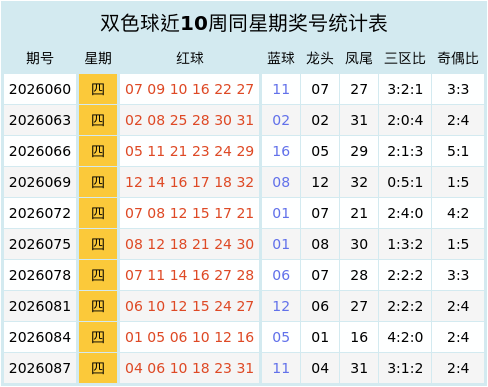Click the table title 双色球近10周同星期奖号统计表
Image resolution: width=488 pixels, height=387 pixels.
click(244, 23)
